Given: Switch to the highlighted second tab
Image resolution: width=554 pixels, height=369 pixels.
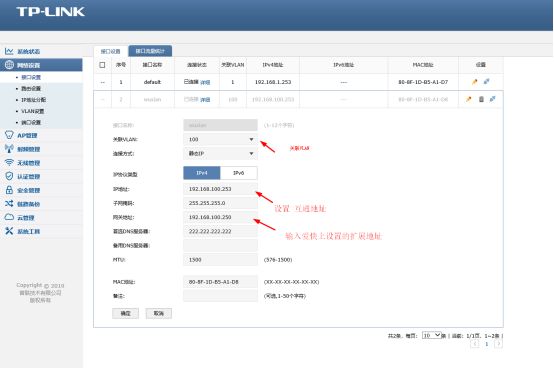Looking at the screenshot, I should click(150, 51).
